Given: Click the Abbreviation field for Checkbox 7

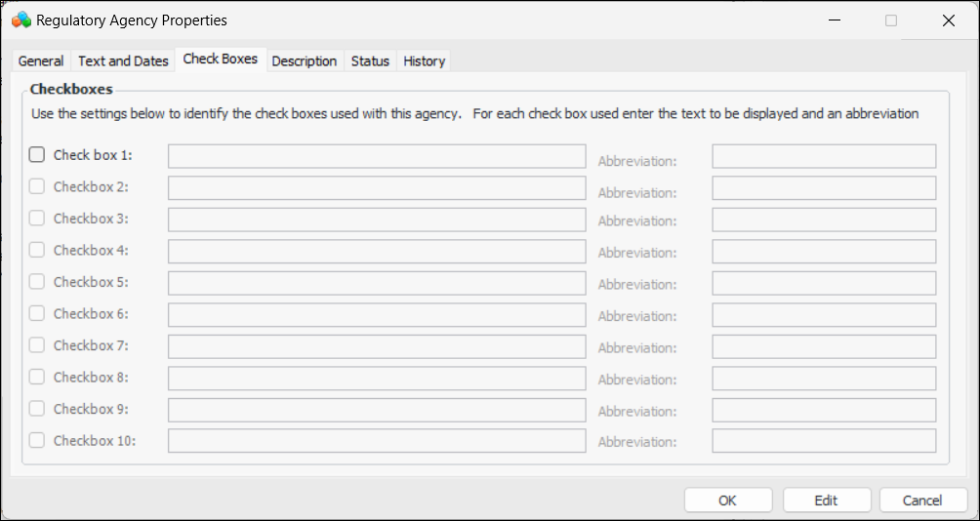Looking at the screenshot, I should click(x=824, y=346).
